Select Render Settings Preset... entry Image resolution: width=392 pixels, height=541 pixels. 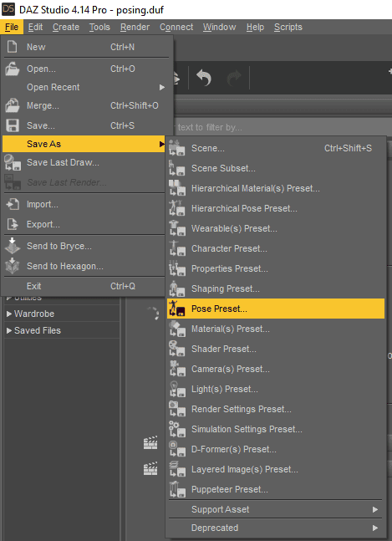click(x=276, y=409)
